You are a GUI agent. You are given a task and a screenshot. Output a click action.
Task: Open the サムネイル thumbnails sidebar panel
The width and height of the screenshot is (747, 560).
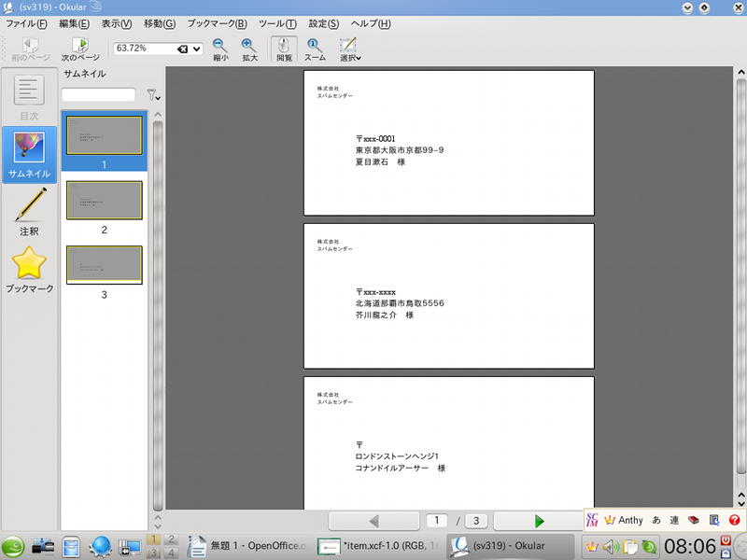[29, 155]
